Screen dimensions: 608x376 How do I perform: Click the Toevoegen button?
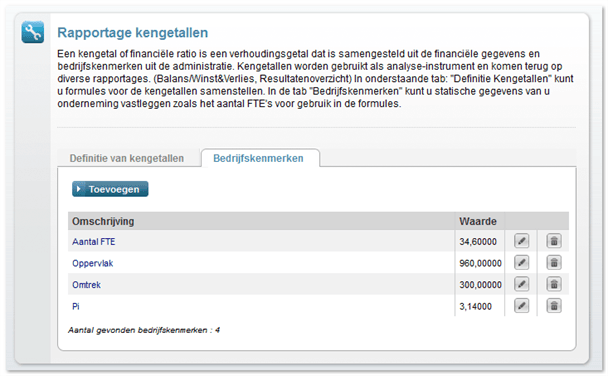pyautogui.click(x=110, y=189)
